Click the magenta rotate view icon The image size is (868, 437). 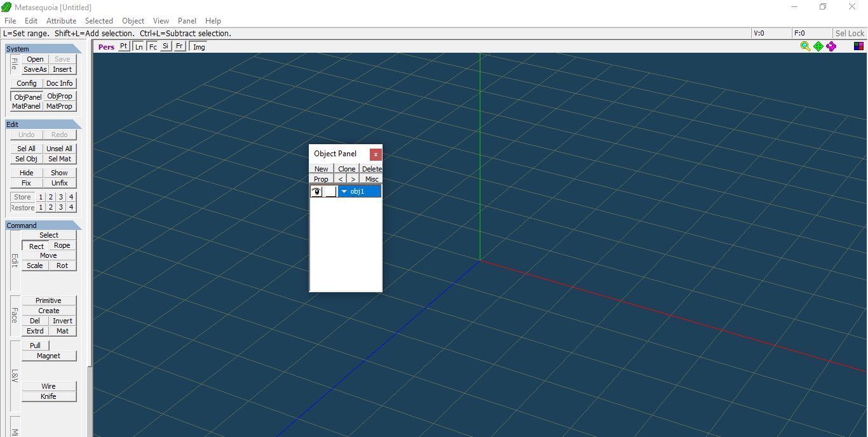[x=831, y=46]
